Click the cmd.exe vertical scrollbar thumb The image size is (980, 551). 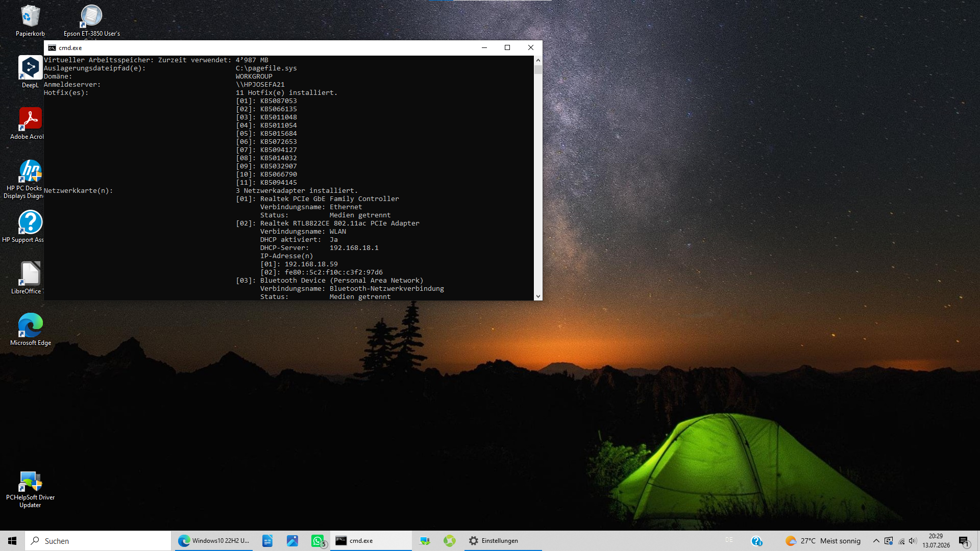tap(538, 69)
